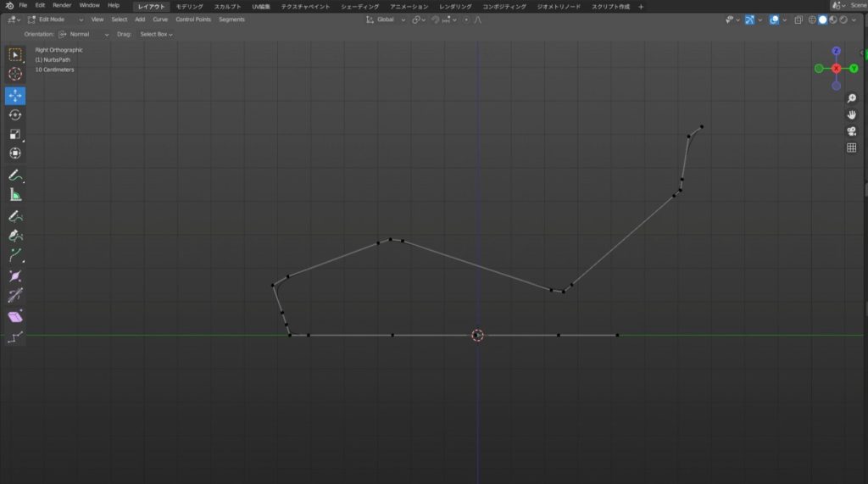
Task: Toggle X-Ray display in header
Action: (798, 19)
